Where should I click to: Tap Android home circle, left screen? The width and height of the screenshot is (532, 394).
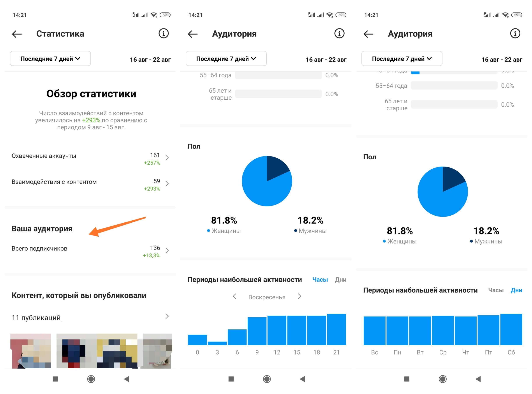pos(91,379)
